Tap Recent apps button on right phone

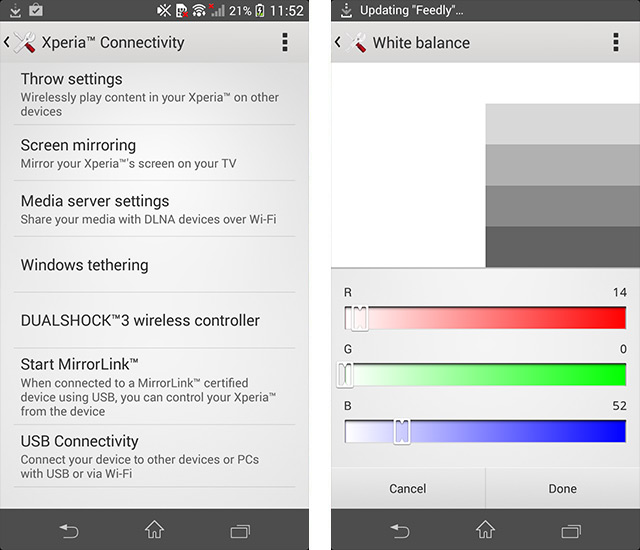click(x=571, y=531)
